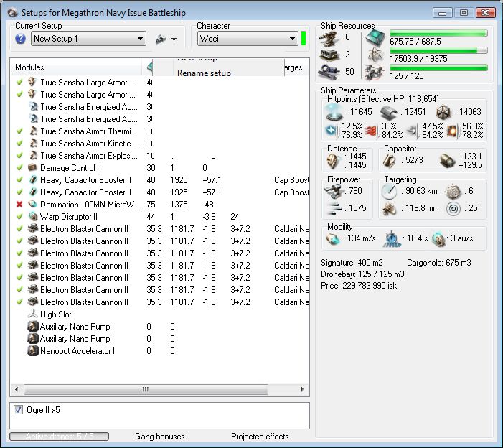Uncheck the Ogre II x5 drone checkbox
The width and height of the screenshot is (503, 448).
tap(18, 410)
